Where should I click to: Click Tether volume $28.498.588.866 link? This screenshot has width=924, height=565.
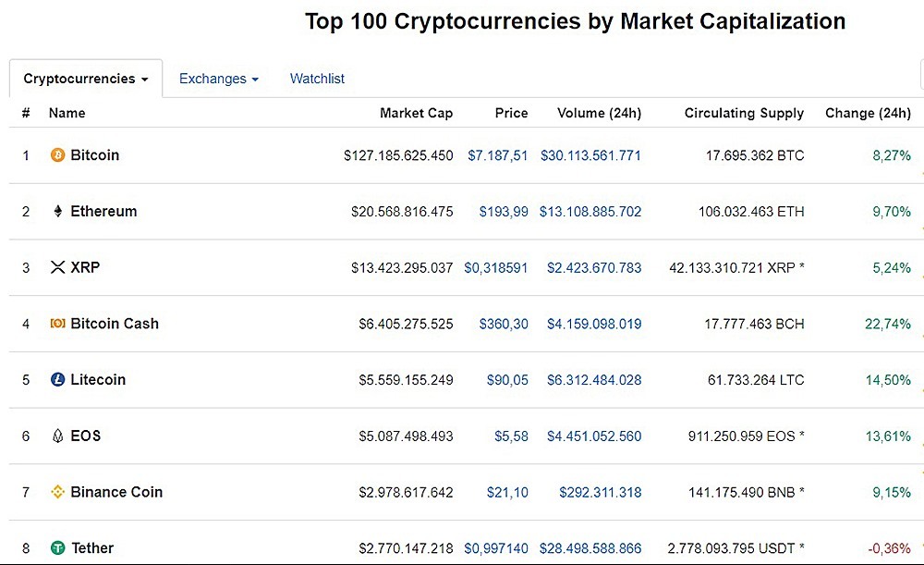(x=590, y=548)
